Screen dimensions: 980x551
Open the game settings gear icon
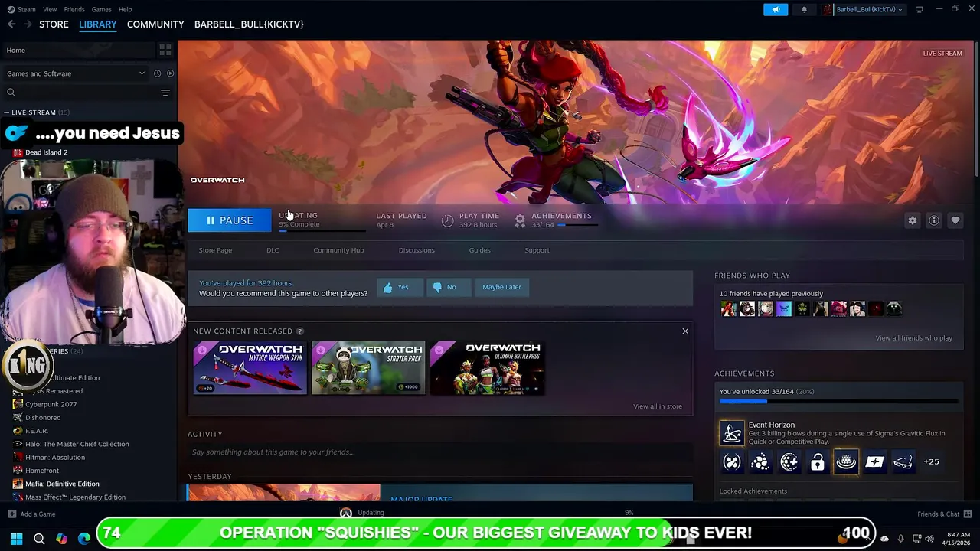(x=913, y=220)
